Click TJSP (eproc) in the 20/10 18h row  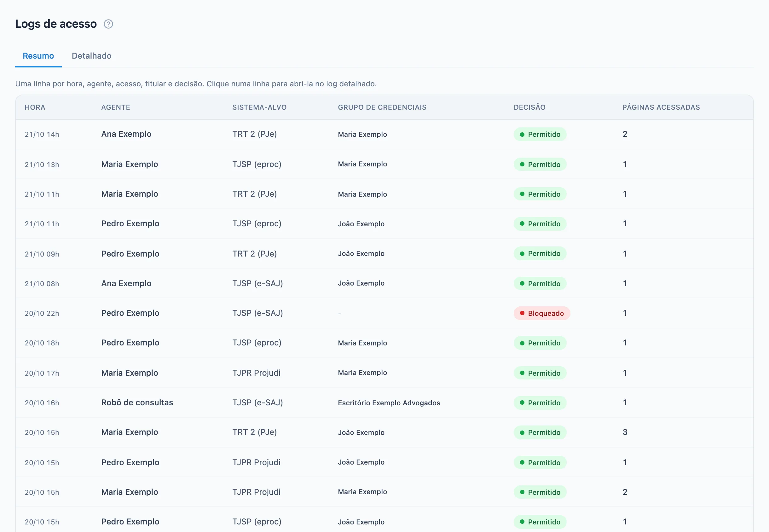[257, 343]
